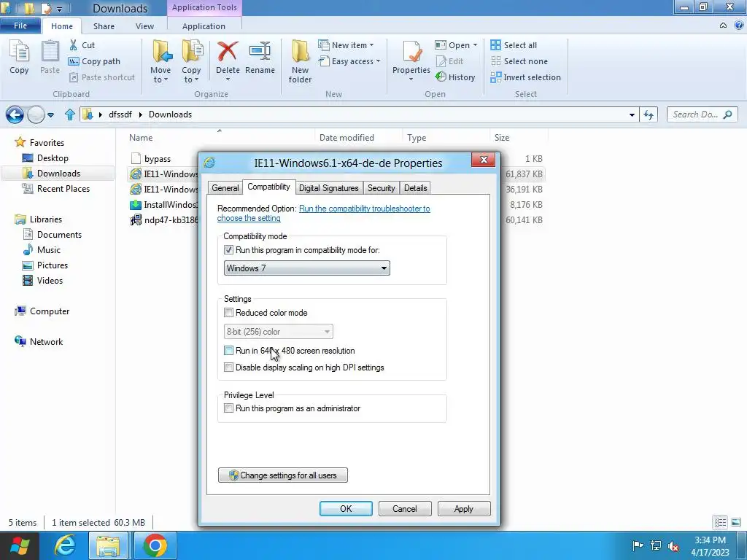The image size is (747, 560).
Task: Select the ndp47-kb3186 installer file
Action: coord(164,220)
